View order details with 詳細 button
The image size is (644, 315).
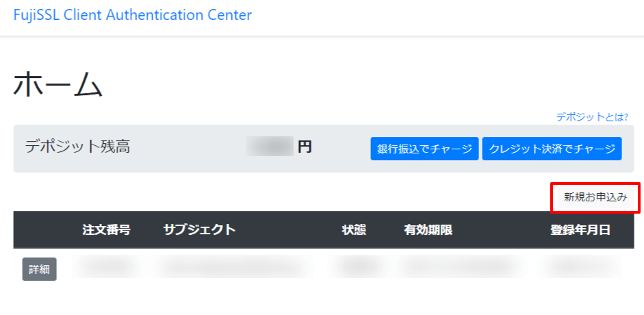pyautogui.click(x=40, y=269)
